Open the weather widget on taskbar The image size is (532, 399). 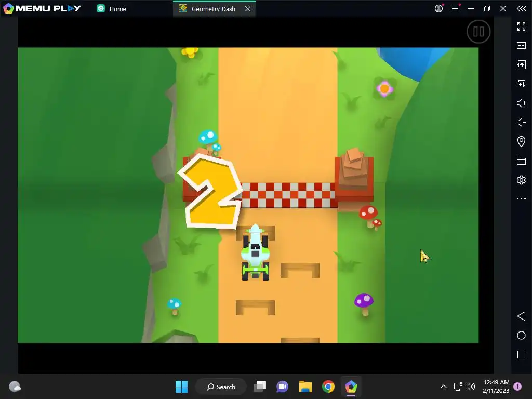point(15,387)
